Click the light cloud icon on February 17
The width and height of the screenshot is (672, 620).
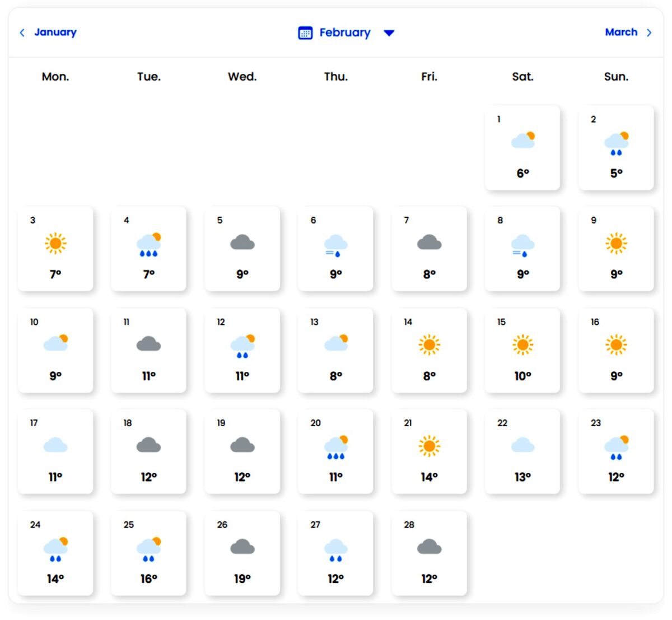point(55,446)
